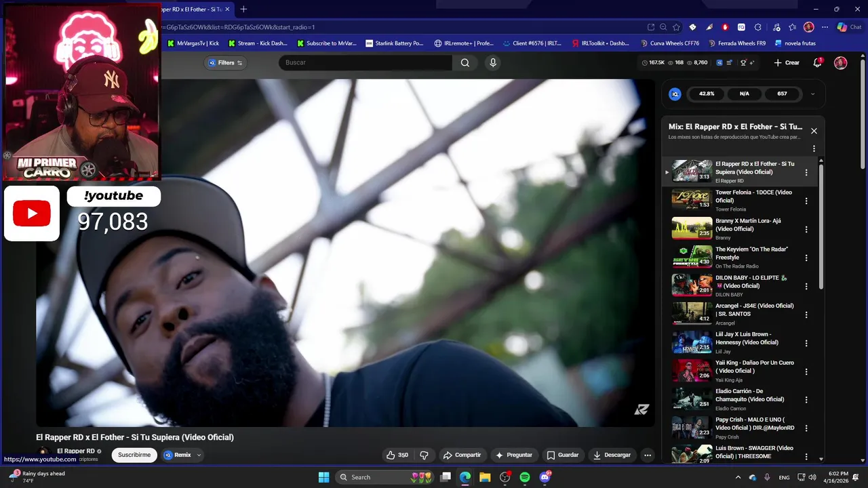
Task: Click the Compartir share button
Action: click(462, 455)
